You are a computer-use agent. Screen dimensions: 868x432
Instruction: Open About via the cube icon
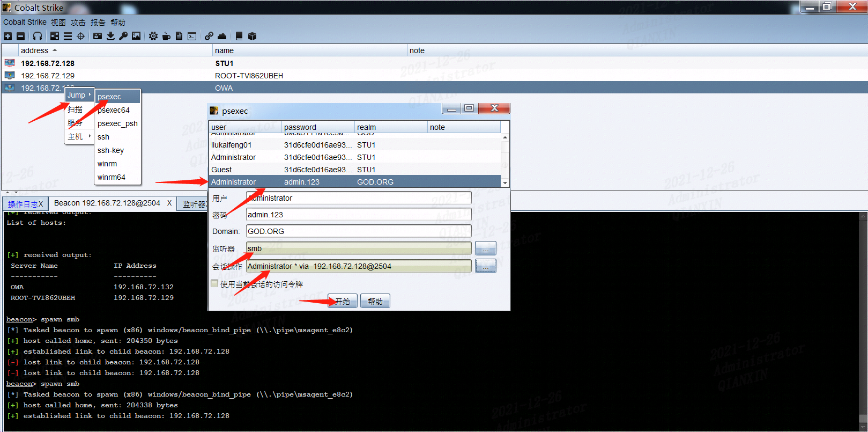pos(253,36)
